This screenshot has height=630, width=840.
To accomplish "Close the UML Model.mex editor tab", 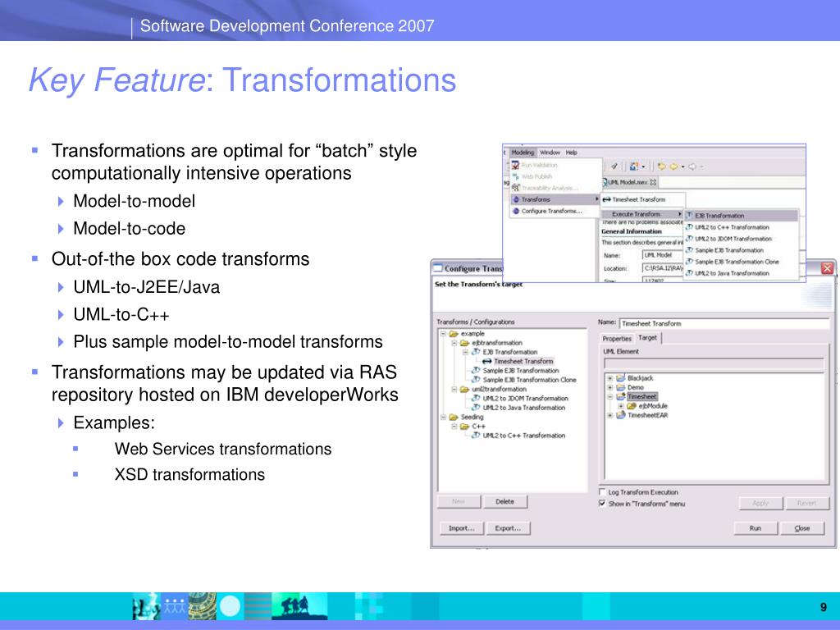I will click(653, 182).
